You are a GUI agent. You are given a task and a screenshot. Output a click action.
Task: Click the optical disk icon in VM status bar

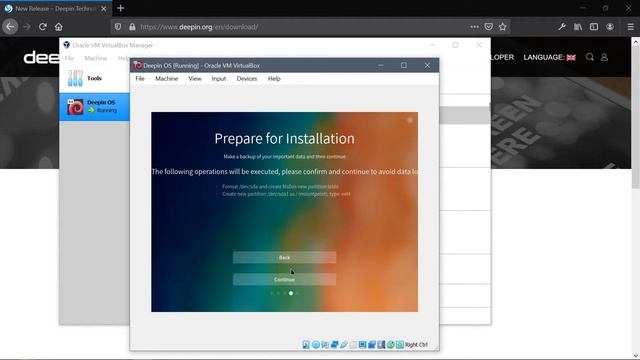316,344
